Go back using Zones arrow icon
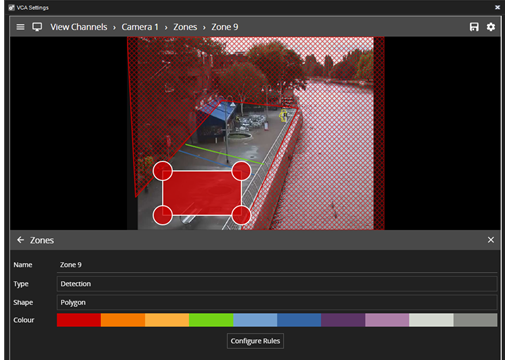The width and height of the screenshot is (511, 364). [20, 240]
